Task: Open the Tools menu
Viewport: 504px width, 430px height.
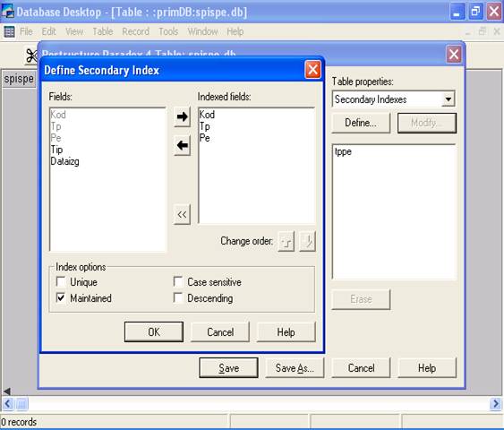Action: tap(168, 31)
